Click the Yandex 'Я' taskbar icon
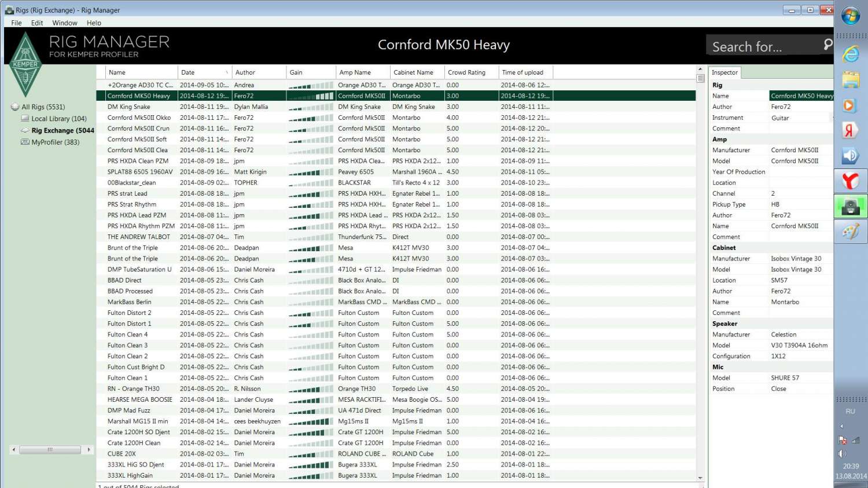 (x=851, y=131)
